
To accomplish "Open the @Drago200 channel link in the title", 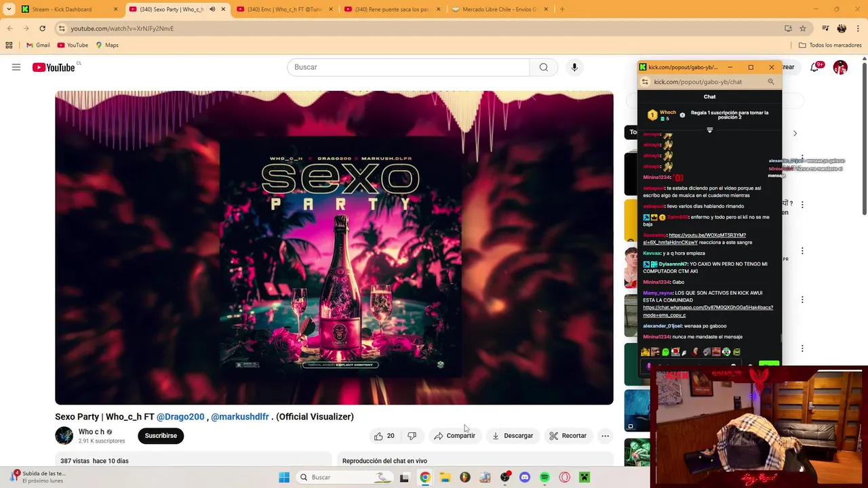I will pyautogui.click(x=180, y=417).
